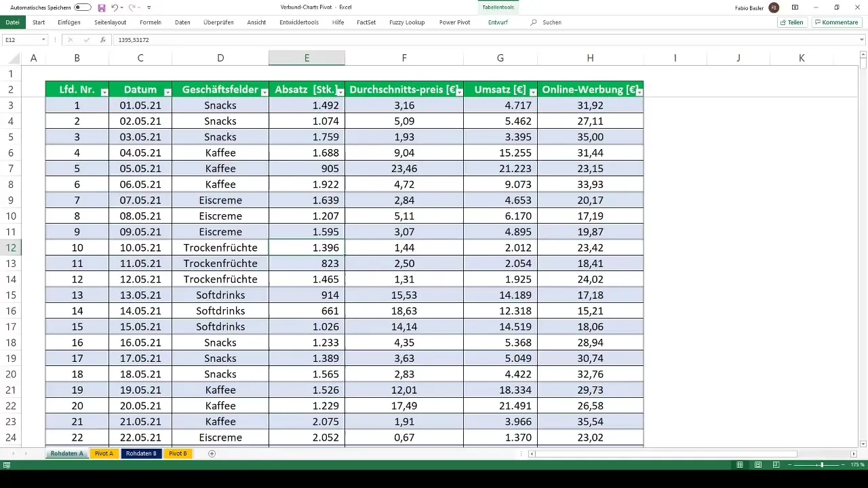
Task: Open the Daten ribbon tab
Action: point(182,22)
